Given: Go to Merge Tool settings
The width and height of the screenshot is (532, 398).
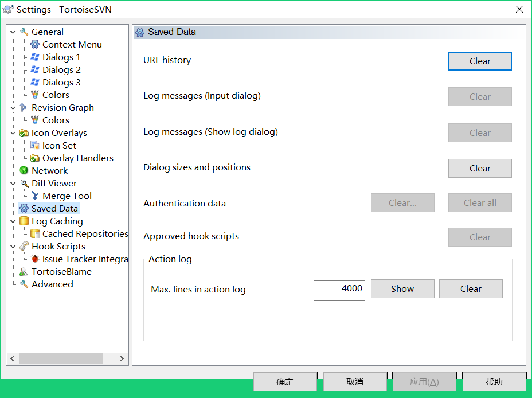Looking at the screenshot, I should pos(67,196).
